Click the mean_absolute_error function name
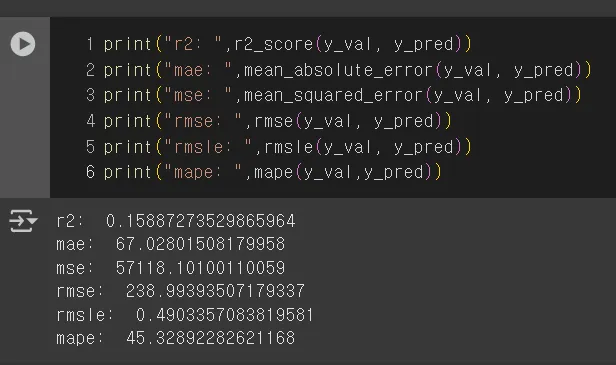This screenshot has width=616, height=365. pyautogui.click(x=339, y=70)
